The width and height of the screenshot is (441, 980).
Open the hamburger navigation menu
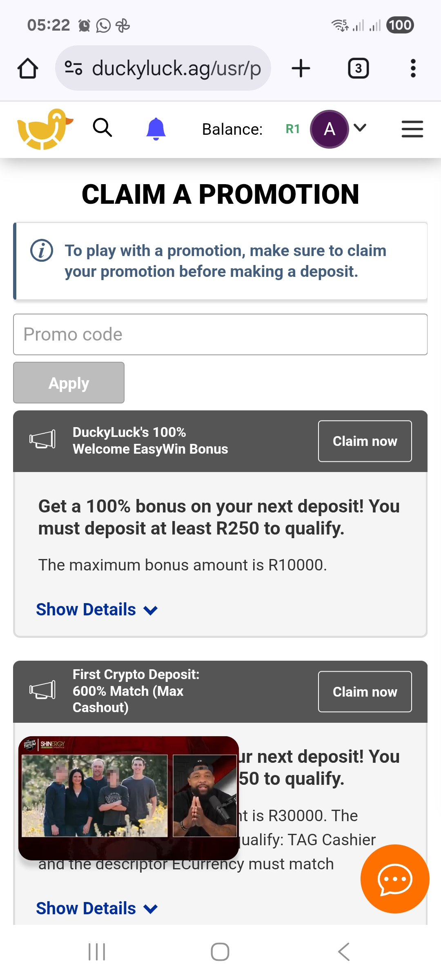[x=412, y=129]
